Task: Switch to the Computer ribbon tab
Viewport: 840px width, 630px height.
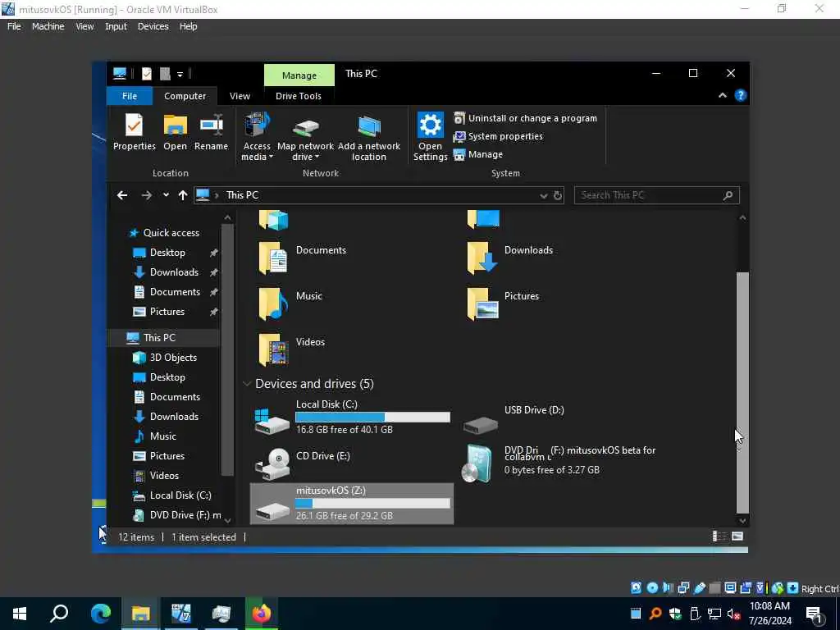Action: [x=185, y=96]
